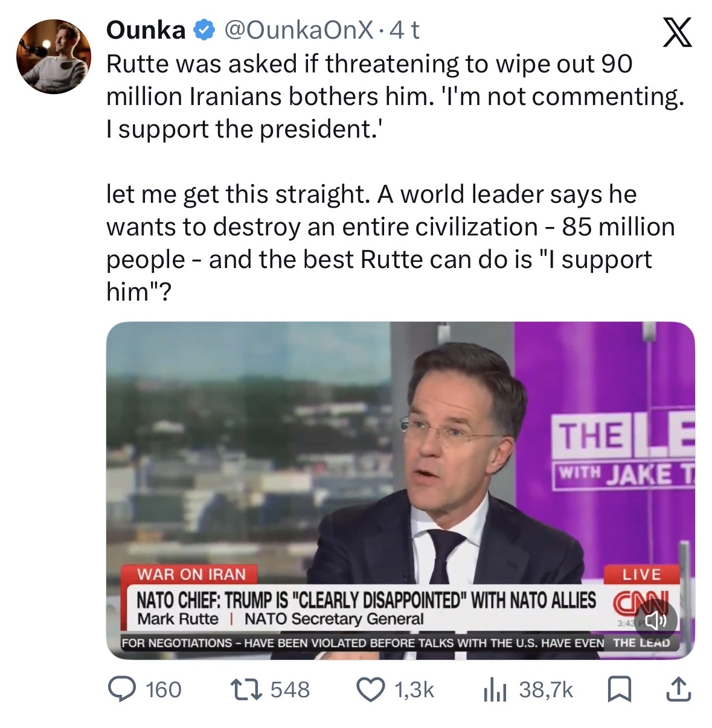Open the view analytics bar chart icon
The width and height of the screenshot is (712, 728).
(494, 689)
